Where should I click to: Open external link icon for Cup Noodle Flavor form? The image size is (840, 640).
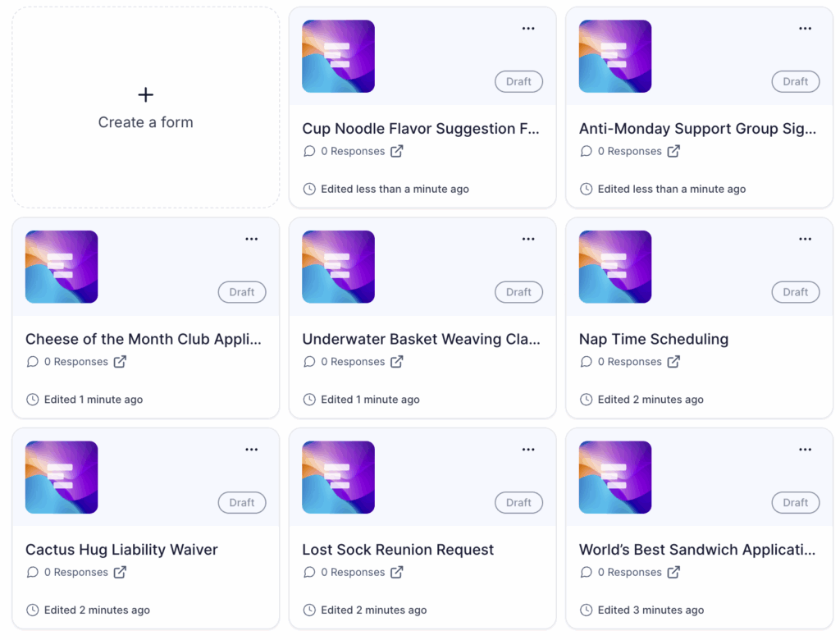tap(397, 151)
